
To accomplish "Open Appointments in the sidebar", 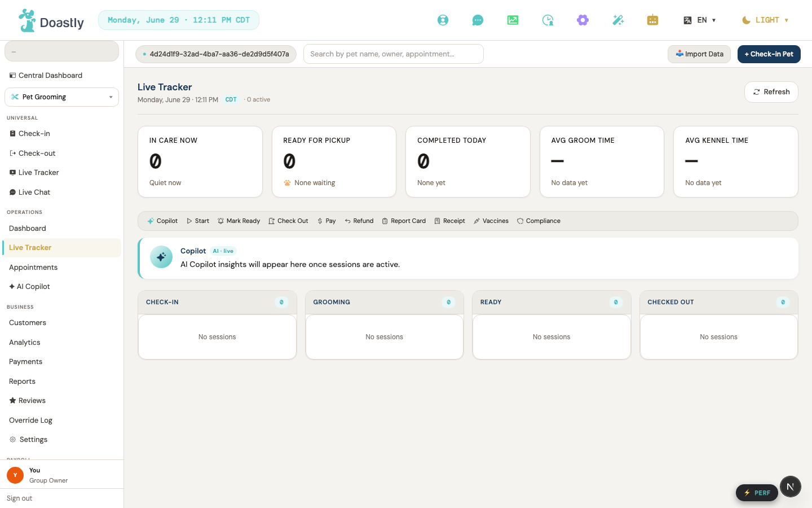I will click(x=62, y=268).
